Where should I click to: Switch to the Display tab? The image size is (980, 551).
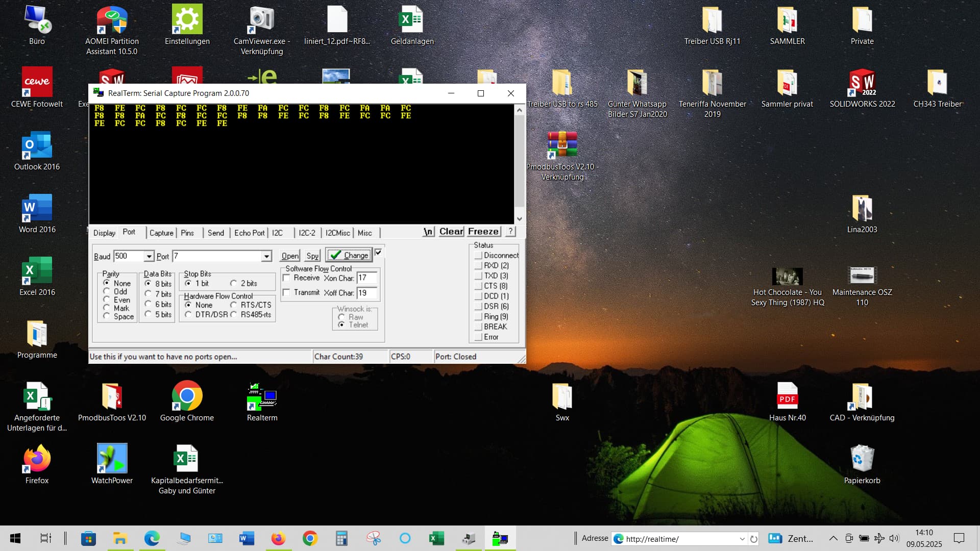pyautogui.click(x=104, y=233)
